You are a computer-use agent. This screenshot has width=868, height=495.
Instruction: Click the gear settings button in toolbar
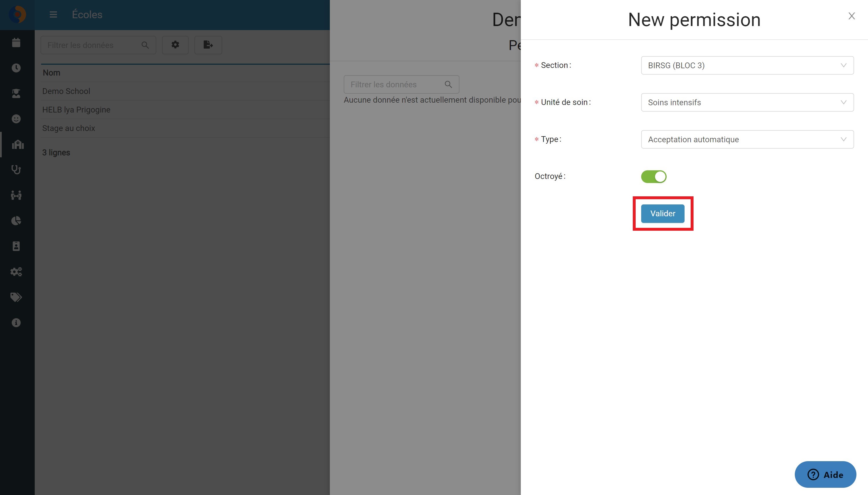click(x=175, y=45)
